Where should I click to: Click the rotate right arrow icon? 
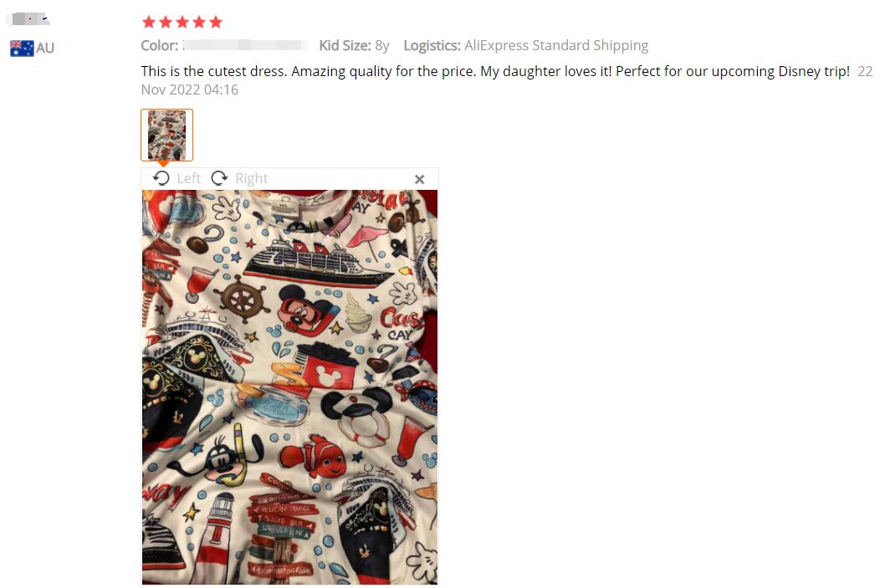[x=219, y=178]
